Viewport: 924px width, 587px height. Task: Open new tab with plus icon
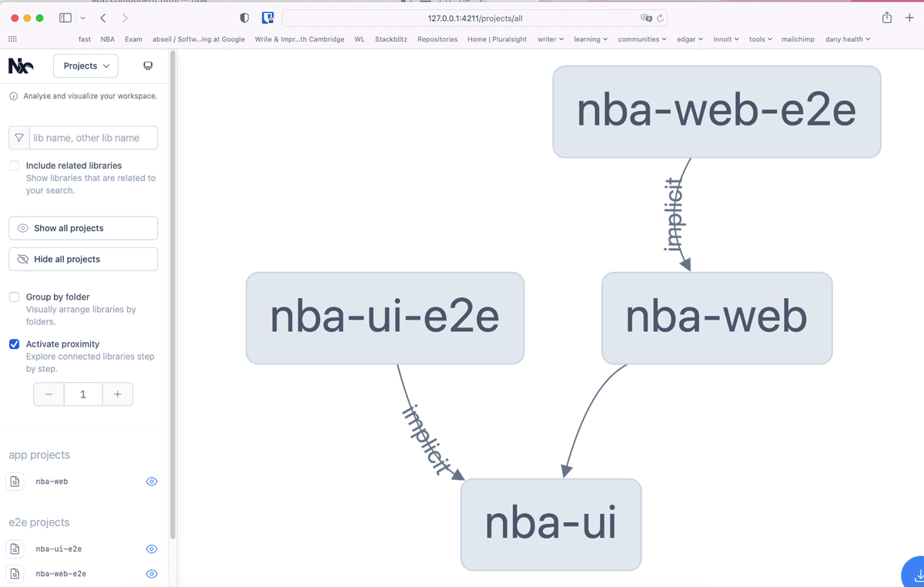[909, 18]
